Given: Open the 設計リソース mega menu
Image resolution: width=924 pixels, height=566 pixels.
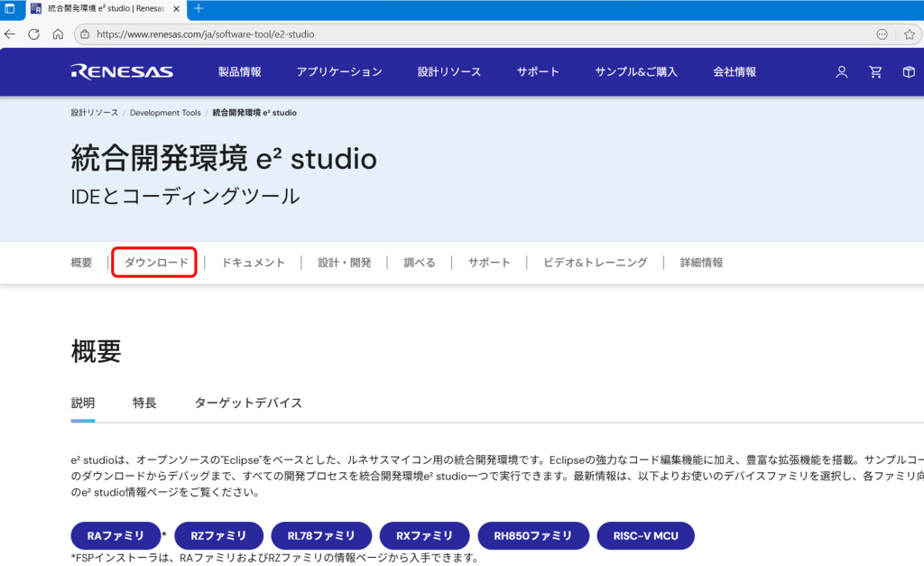Looking at the screenshot, I should click(x=449, y=72).
